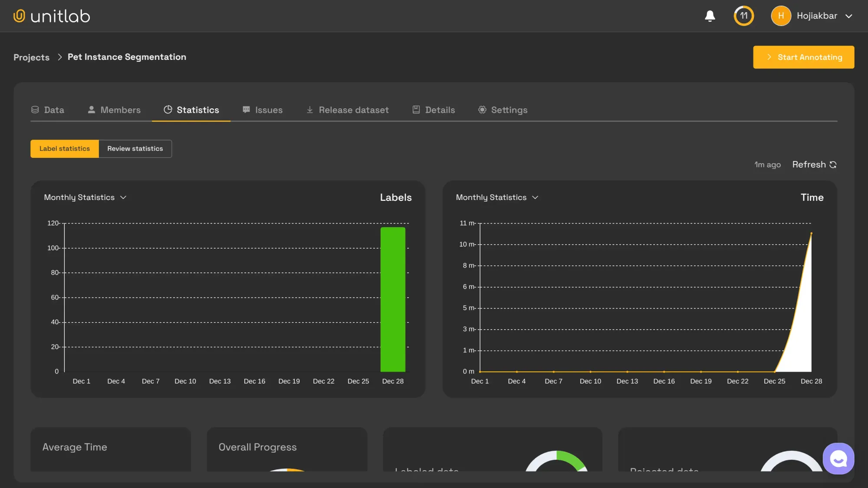Click Refresh to update statistics
The height and width of the screenshot is (488, 868).
(814, 164)
